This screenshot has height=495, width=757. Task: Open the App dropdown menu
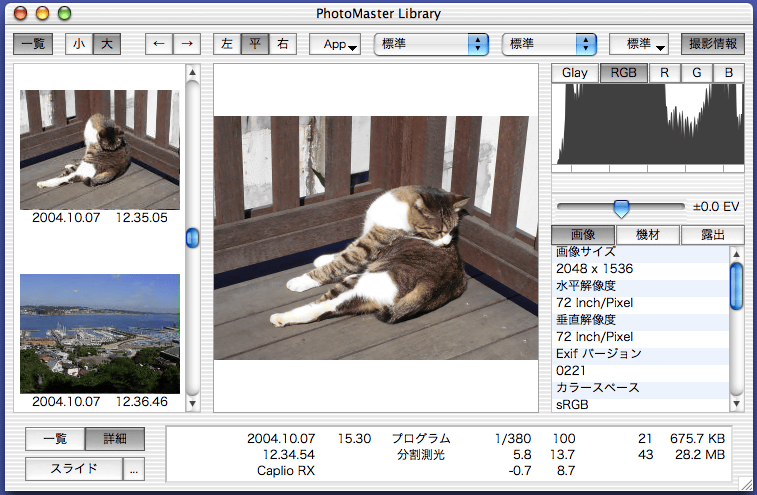pos(335,44)
